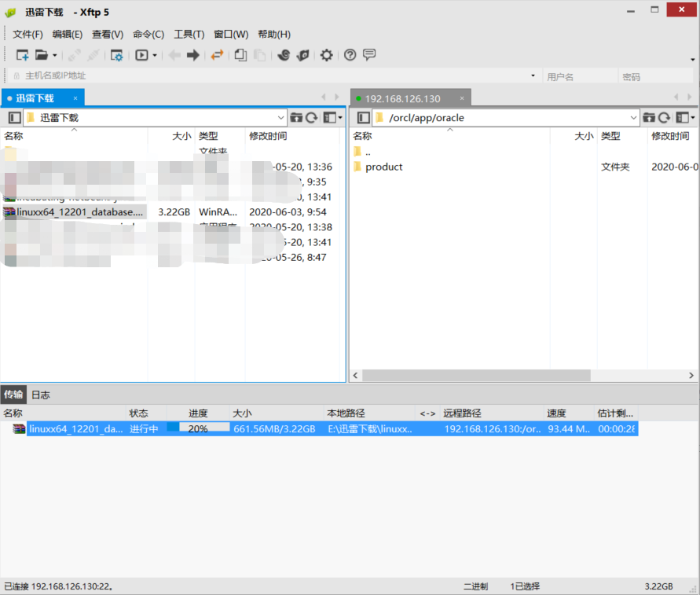Click the New Session toolbar icon
Viewport: 700px width, 595px height.
tap(22, 55)
